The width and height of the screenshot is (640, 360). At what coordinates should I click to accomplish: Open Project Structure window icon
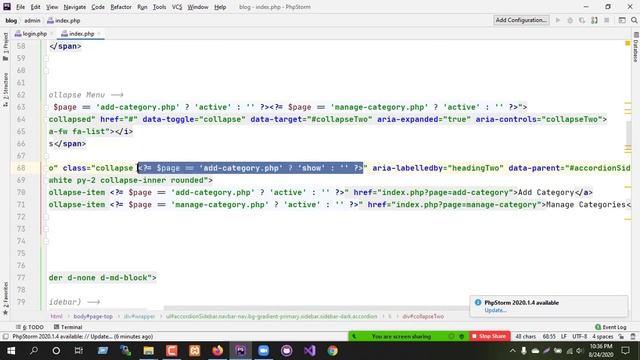tap(622, 20)
